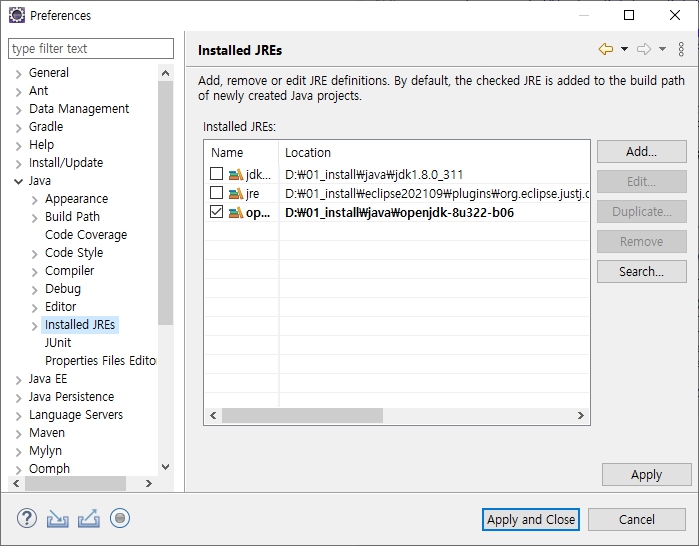
Task: Select Oomph tree item
Action: [x=49, y=468]
